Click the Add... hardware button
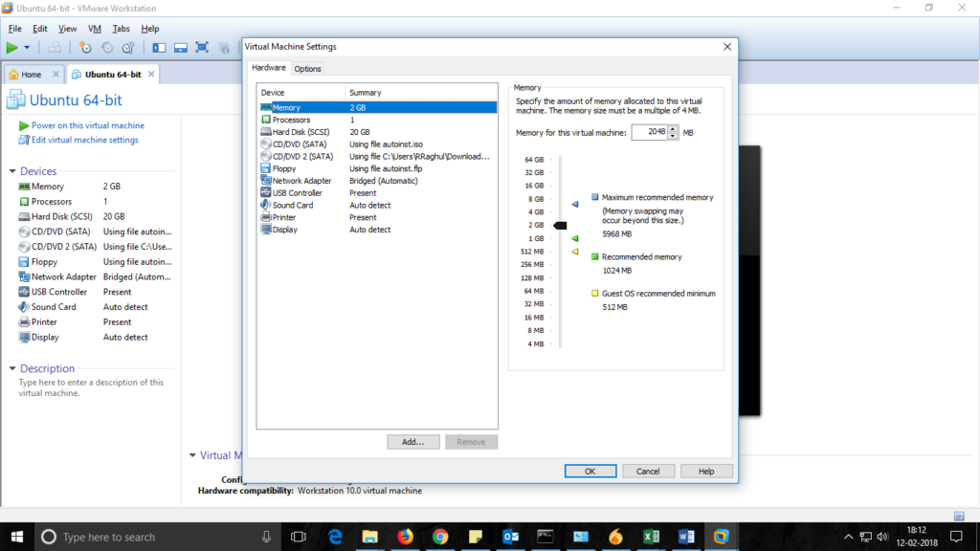This screenshot has height=551, width=980. (x=413, y=442)
